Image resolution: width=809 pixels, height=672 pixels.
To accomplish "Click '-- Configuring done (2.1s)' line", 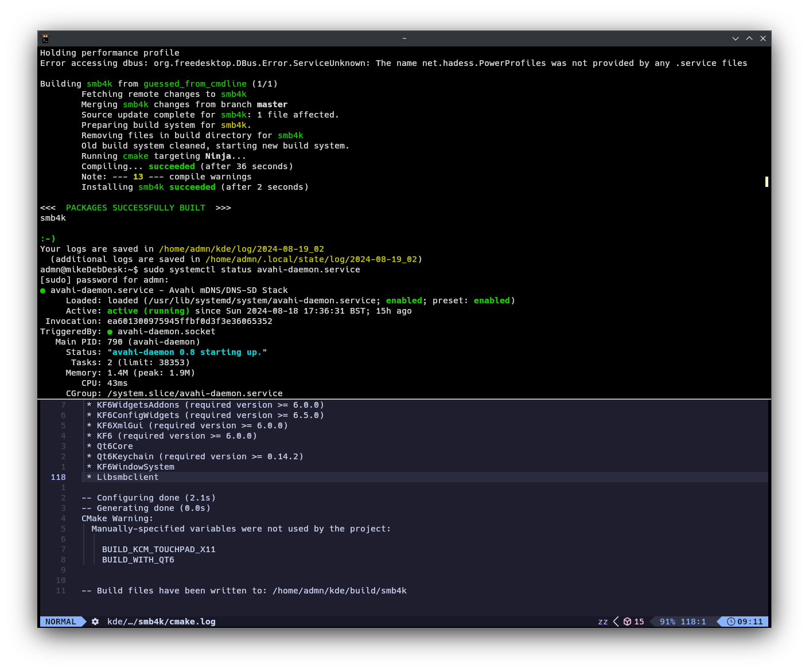I will click(149, 498).
